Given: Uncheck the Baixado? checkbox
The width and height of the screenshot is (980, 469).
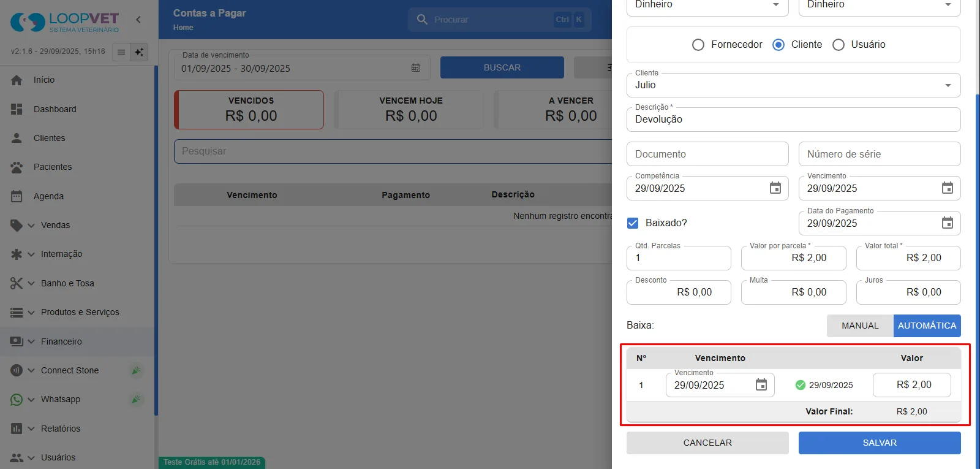Looking at the screenshot, I should pos(633,223).
